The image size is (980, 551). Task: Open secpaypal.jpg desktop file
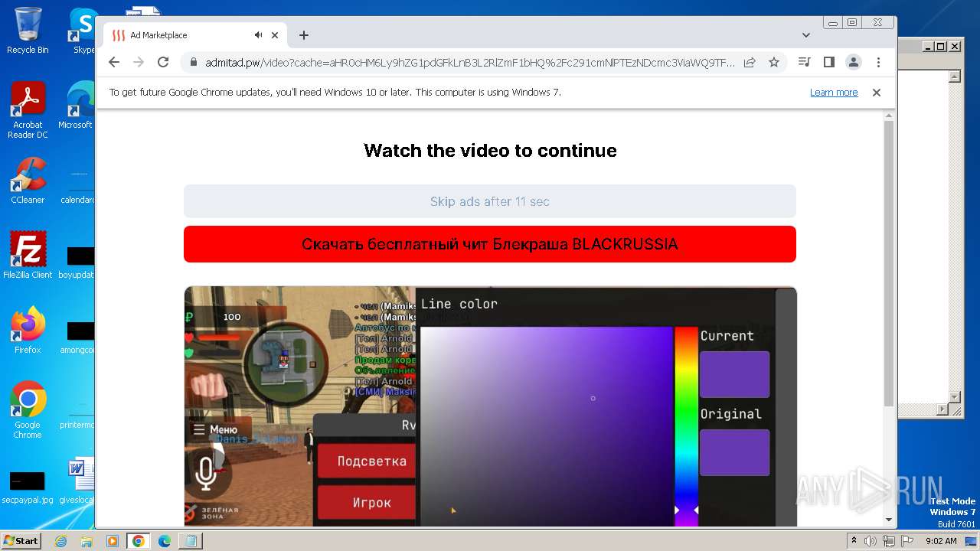[28, 486]
